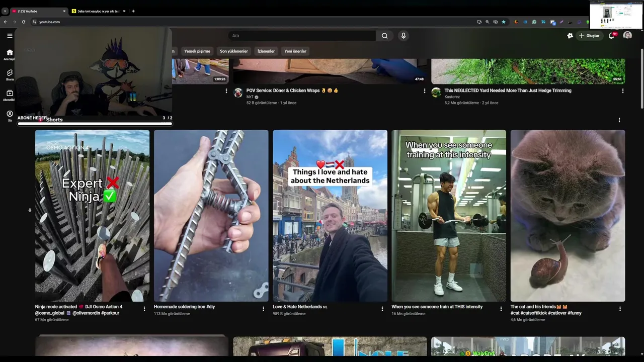Viewport: 644px width, 362px height.
Task: Click the page vertical scrollbar
Action: pos(642,78)
